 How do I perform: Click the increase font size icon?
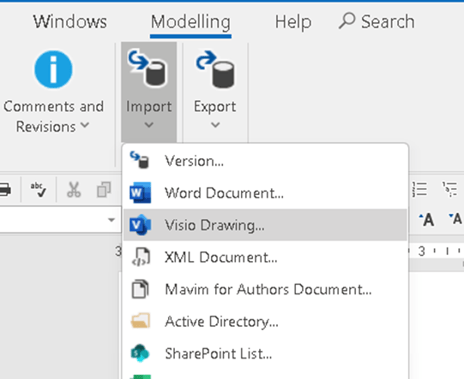(x=427, y=220)
